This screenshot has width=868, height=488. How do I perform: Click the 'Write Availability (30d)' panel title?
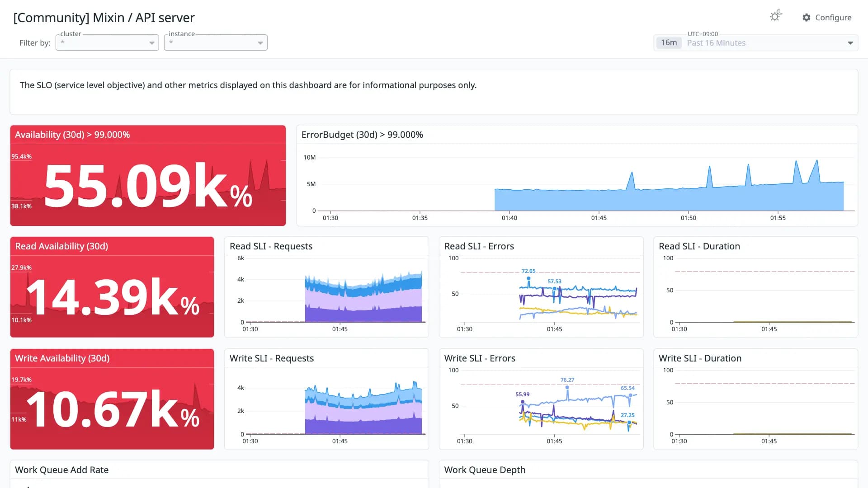[62, 358]
